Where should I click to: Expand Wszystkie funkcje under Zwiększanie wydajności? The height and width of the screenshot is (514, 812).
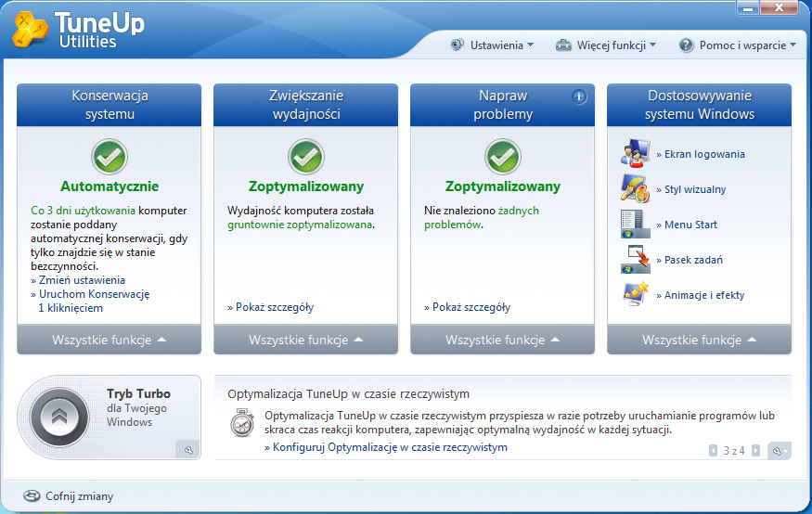click(306, 341)
